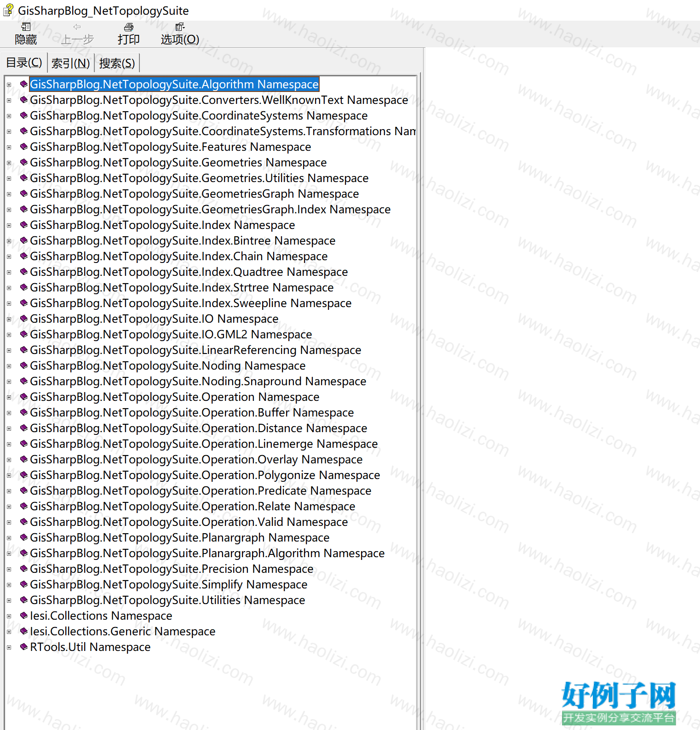
Task: Switch to the 索引(N) index tab
Action: [x=71, y=63]
